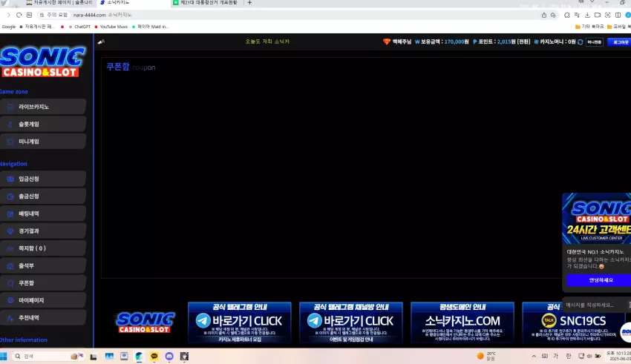This screenshot has width=631, height=364.
Task: Click the 마이페이지 gear icon
Action: click(x=10, y=300)
